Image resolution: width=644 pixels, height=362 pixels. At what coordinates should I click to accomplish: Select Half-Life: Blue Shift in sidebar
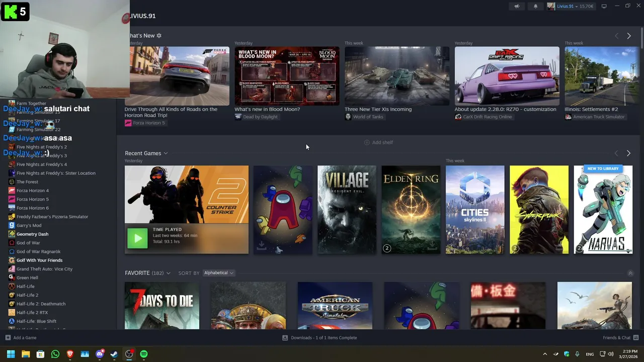coord(36,321)
